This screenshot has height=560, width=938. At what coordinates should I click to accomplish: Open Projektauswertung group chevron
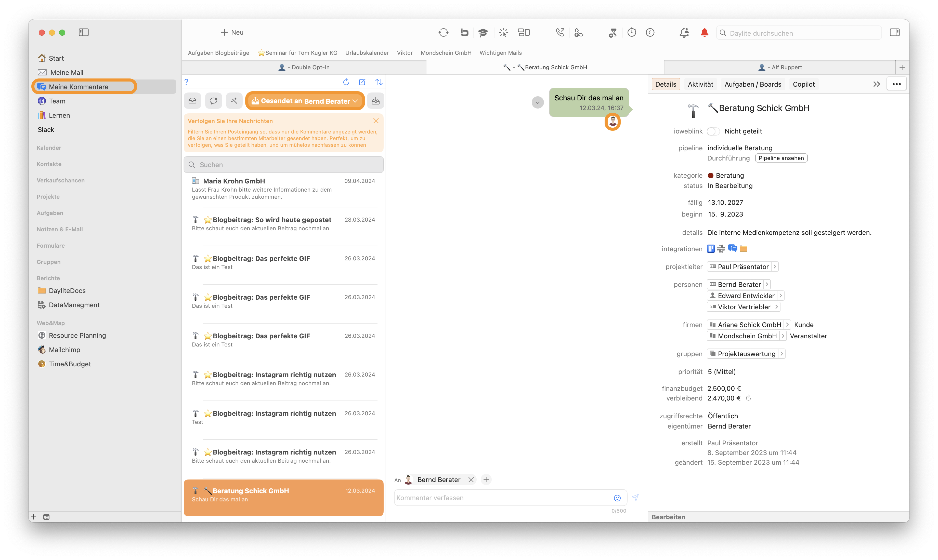click(x=782, y=354)
